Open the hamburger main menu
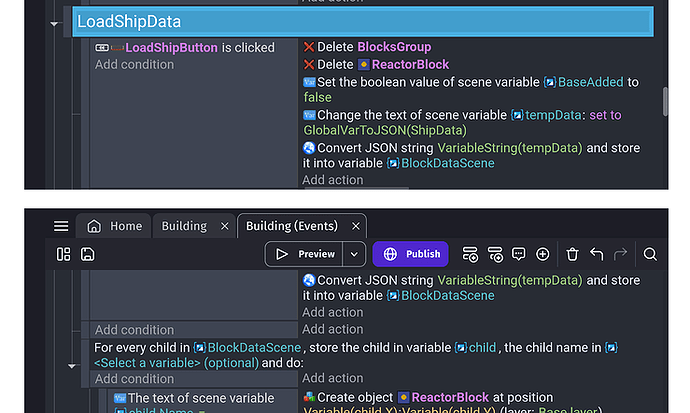This screenshot has height=413, width=690. (x=61, y=226)
